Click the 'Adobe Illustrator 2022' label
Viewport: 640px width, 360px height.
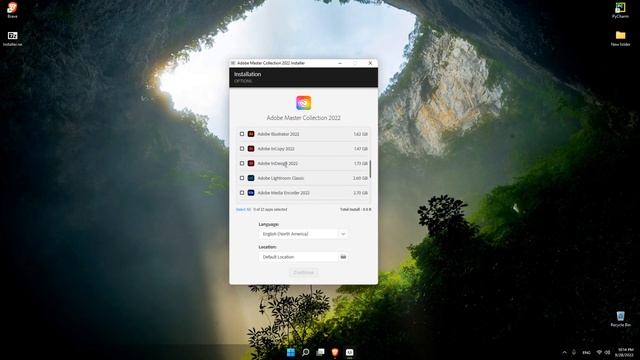(278, 134)
